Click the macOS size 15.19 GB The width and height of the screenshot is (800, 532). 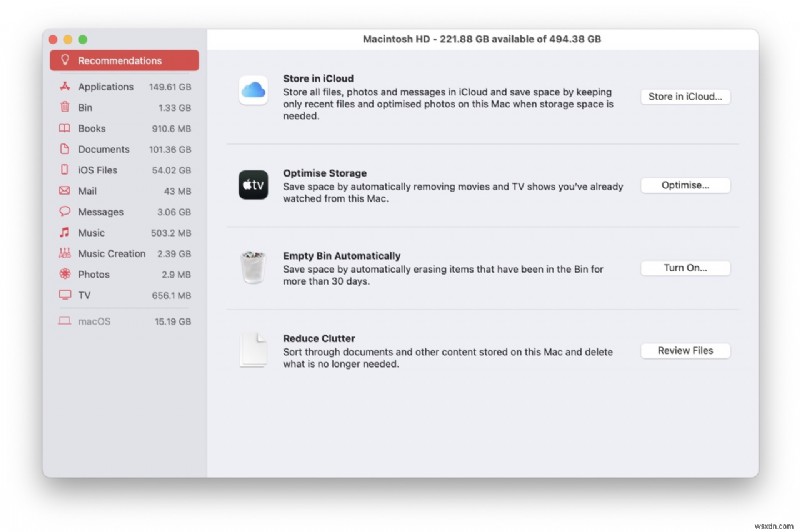[x=173, y=321]
